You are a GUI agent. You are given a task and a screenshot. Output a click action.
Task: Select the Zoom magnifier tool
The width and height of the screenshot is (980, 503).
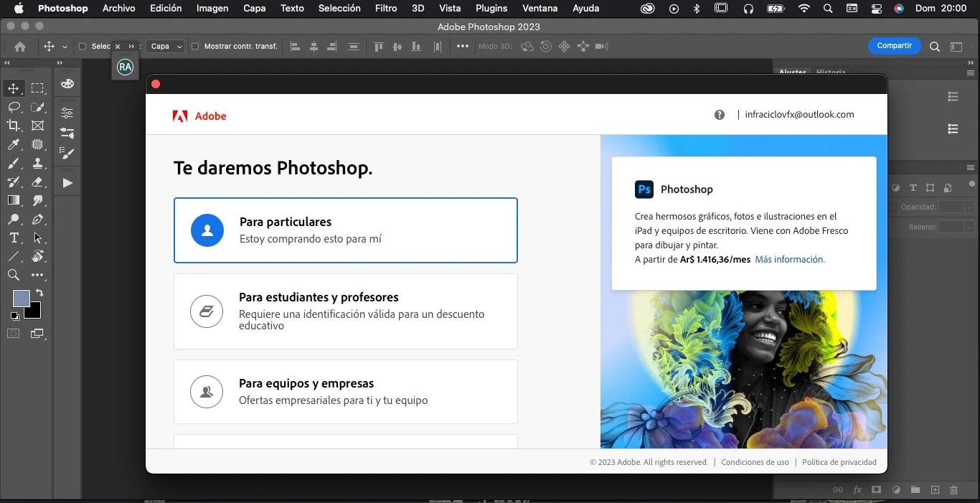14,275
